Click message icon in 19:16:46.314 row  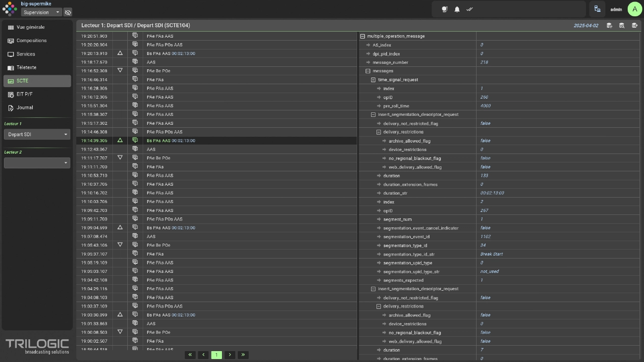(x=135, y=80)
